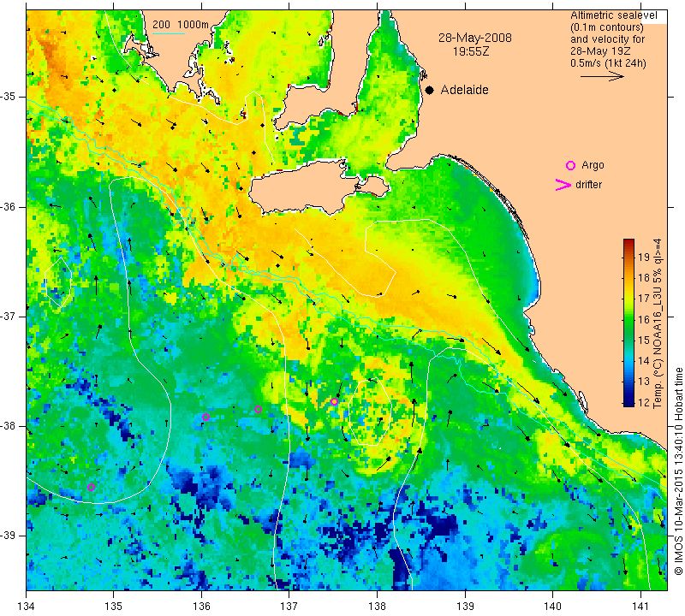Click the magenta Argo circle in the legend
The image size is (685, 616).
[570, 165]
